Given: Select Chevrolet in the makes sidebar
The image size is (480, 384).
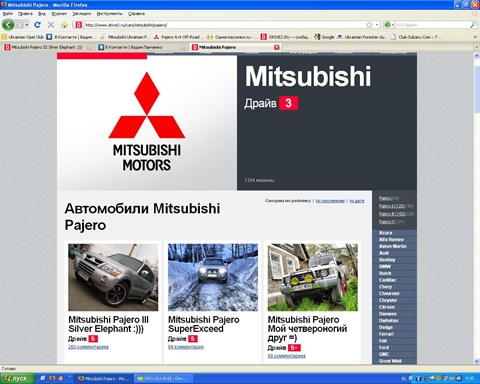Looking at the screenshot, I should [389, 293].
